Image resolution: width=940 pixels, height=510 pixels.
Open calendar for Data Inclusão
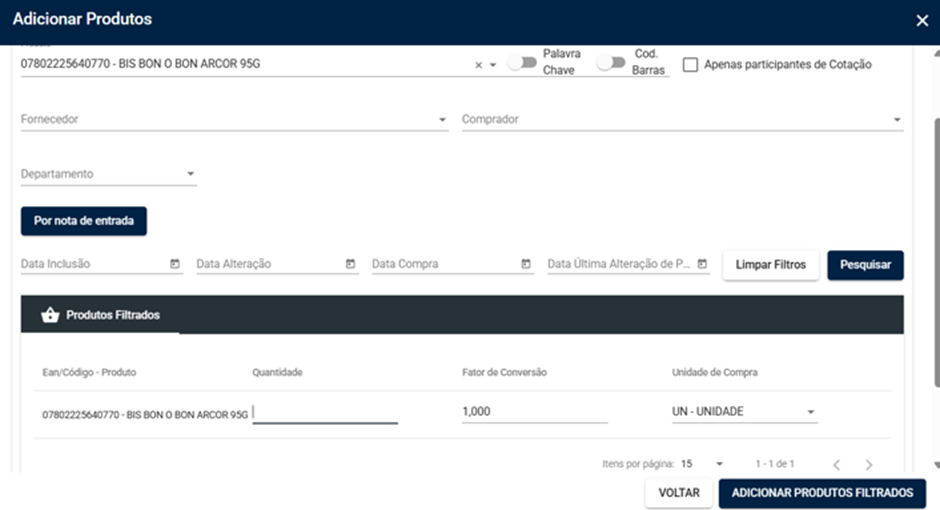tap(174, 264)
